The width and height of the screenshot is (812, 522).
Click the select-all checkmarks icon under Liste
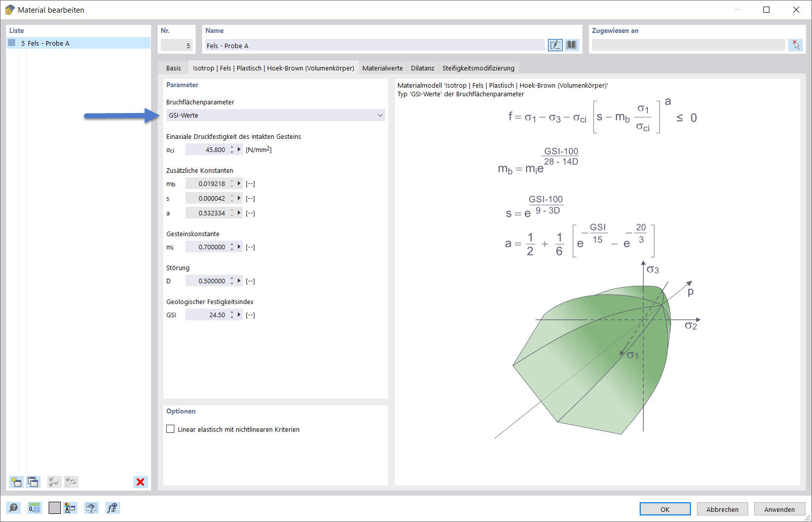54,482
